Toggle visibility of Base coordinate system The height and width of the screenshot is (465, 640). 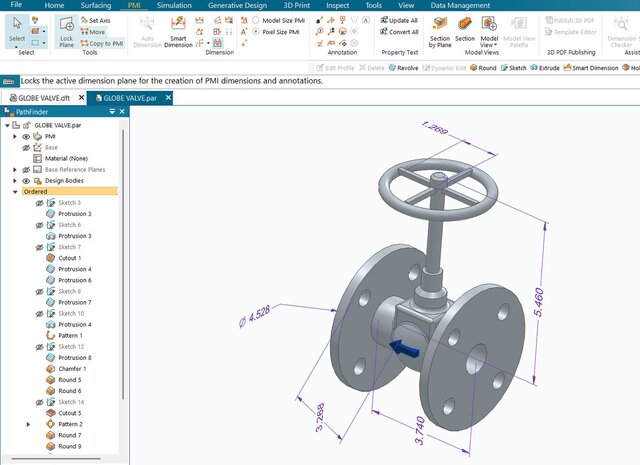click(26, 147)
